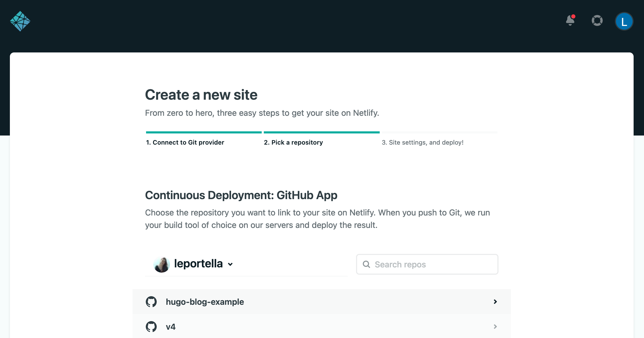Image resolution: width=644 pixels, height=338 pixels.
Task: Click the progress bar above Connect to Git provider
Action: (x=204, y=132)
